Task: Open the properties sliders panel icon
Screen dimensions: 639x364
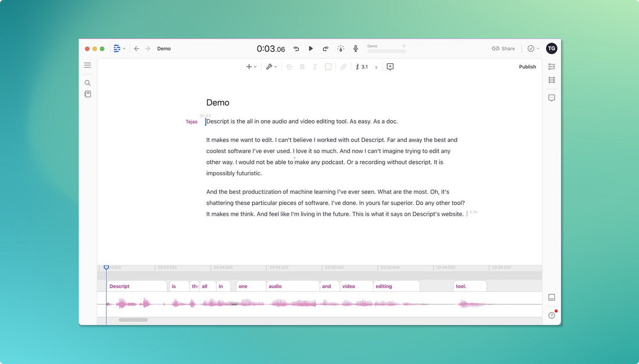Action: coord(552,67)
